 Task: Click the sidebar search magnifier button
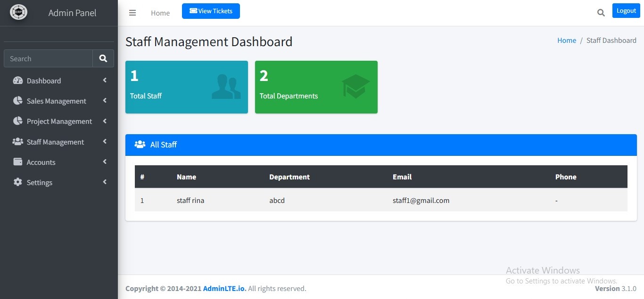tap(103, 58)
